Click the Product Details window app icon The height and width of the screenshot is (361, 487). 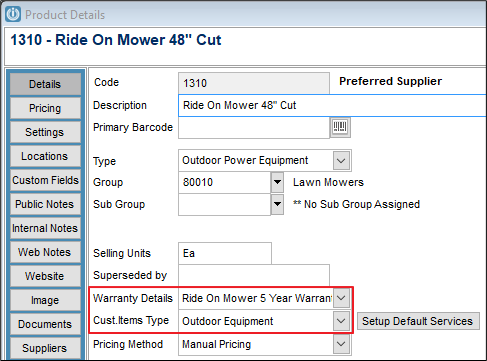(13, 14)
